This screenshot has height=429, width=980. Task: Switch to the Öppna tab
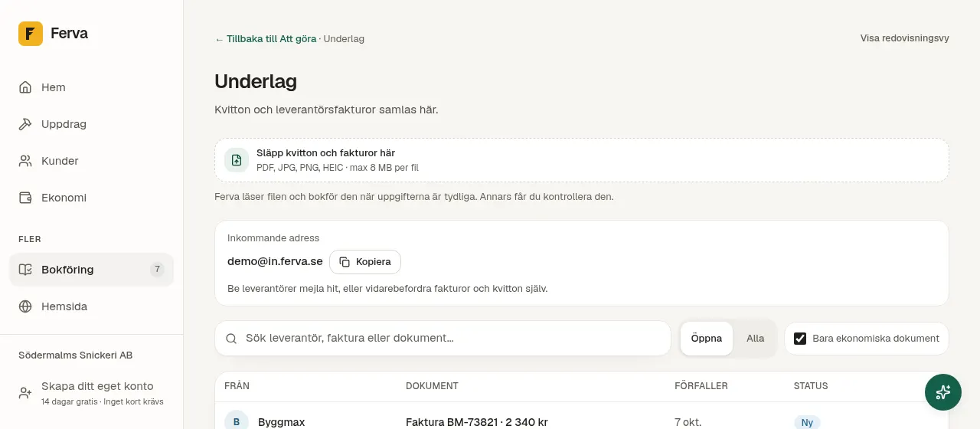point(707,339)
